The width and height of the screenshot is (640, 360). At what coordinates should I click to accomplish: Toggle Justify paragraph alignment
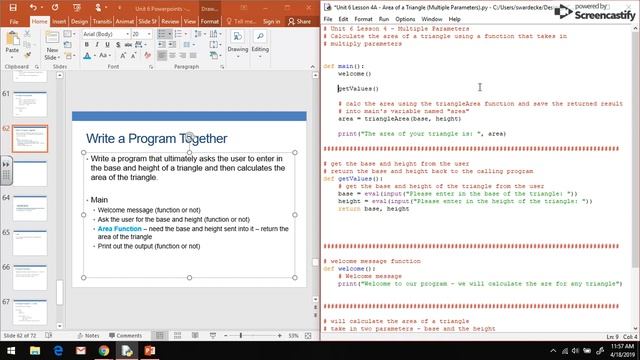click(193, 56)
